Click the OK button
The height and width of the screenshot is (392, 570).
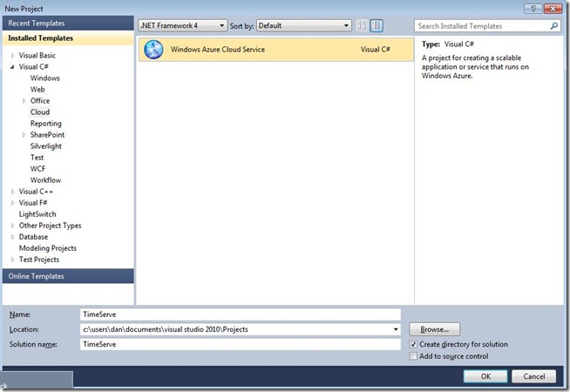coord(485,376)
